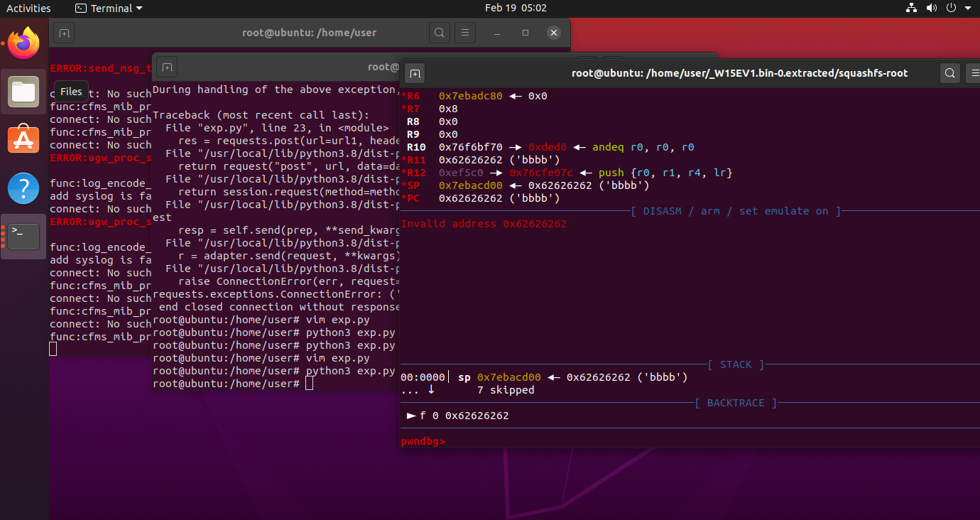Open hamburger menu in /home/user terminal

tap(464, 33)
